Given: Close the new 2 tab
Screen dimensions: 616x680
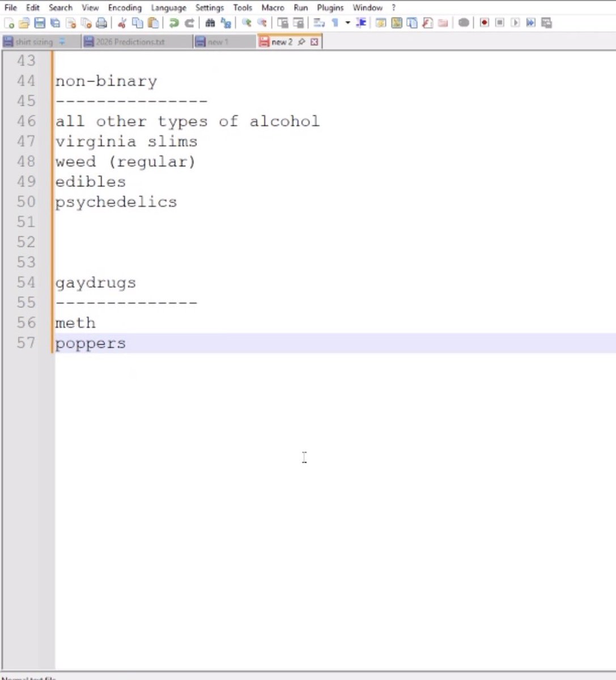Looking at the screenshot, I should click(315, 42).
